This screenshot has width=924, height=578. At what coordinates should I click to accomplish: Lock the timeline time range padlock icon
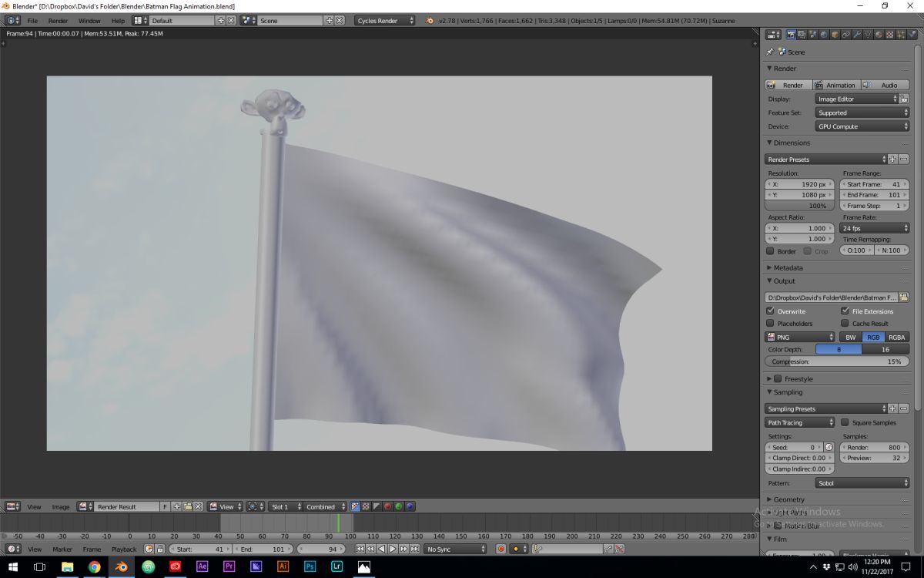(160, 549)
